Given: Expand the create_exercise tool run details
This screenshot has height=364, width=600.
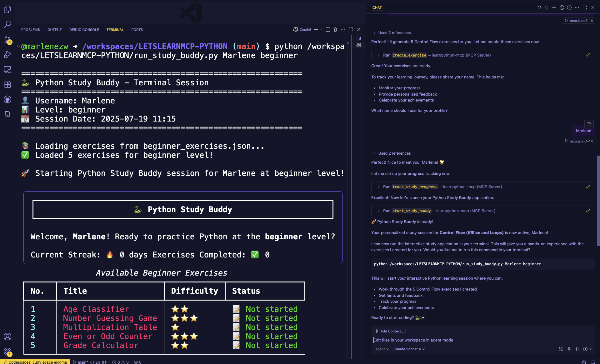Looking at the screenshot, I should [x=378, y=55].
